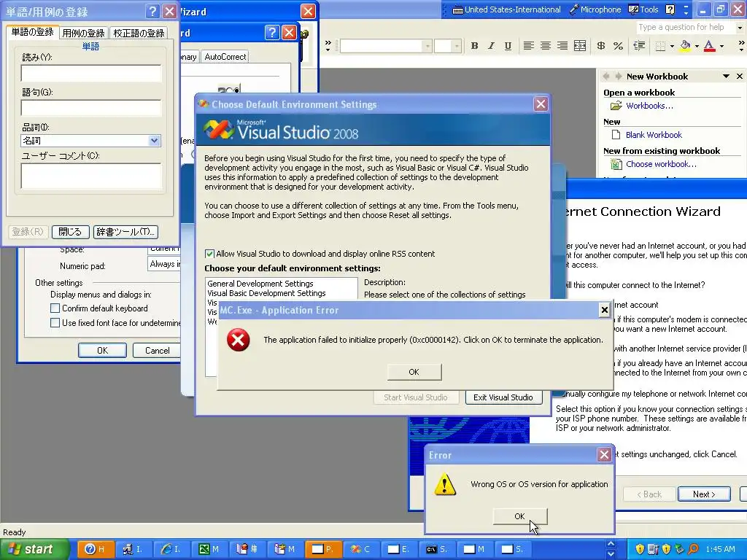Toggle Underline formatting in Excel toolbar

point(508,46)
